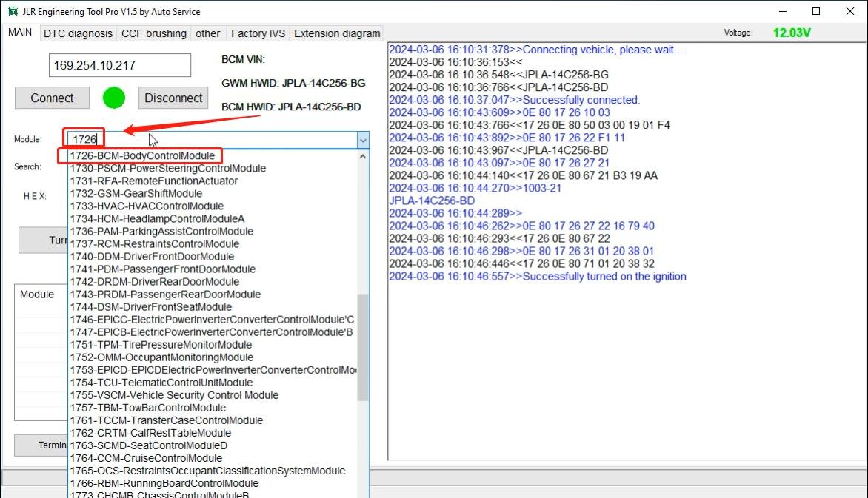Click the 'Connecting vehicle, please wait' log line
868x498 pixels.
tap(537, 50)
